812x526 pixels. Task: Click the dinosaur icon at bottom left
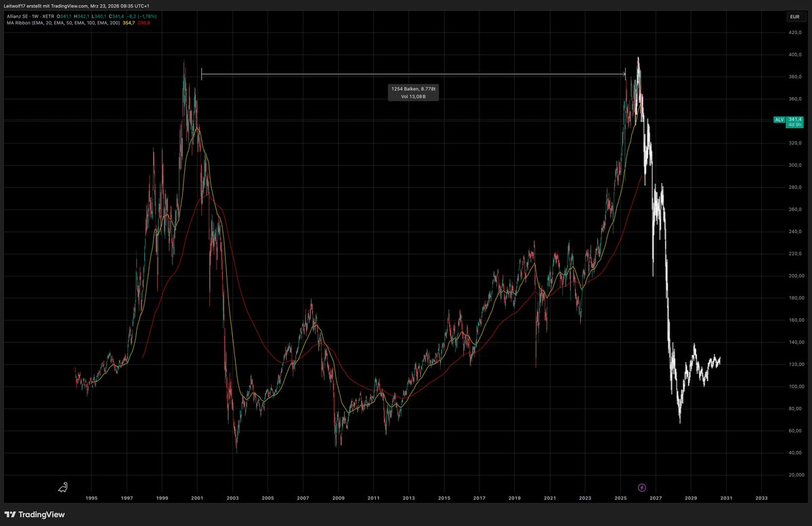[63, 487]
